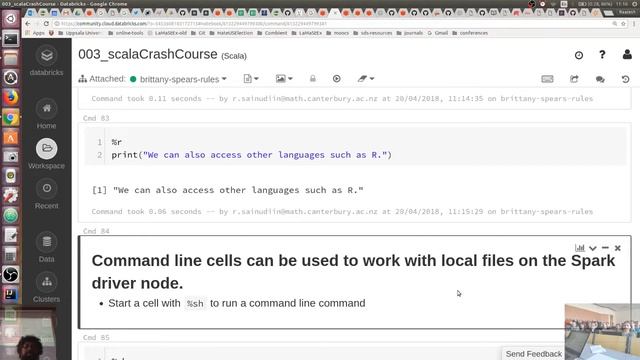640x360 pixels.
Task: Open the Databricks logo in the sidebar
Action: (x=47, y=61)
